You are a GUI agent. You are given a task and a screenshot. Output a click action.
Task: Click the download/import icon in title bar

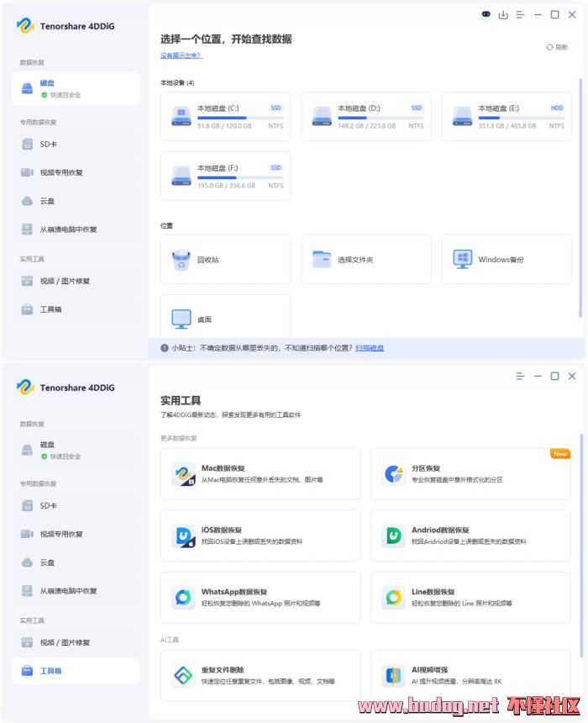pos(503,14)
